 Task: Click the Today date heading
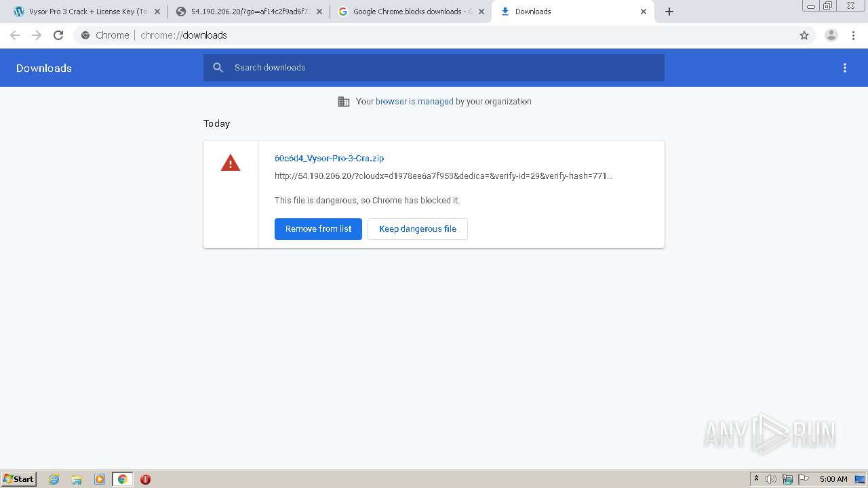point(217,123)
